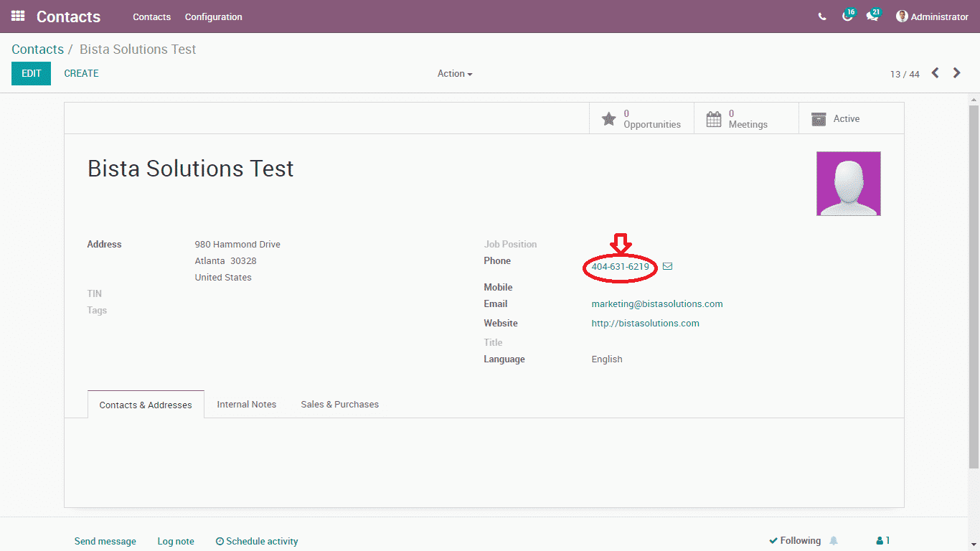Click the Title field label
The width and height of the screenshot is (980, 551).
(493, 343)
